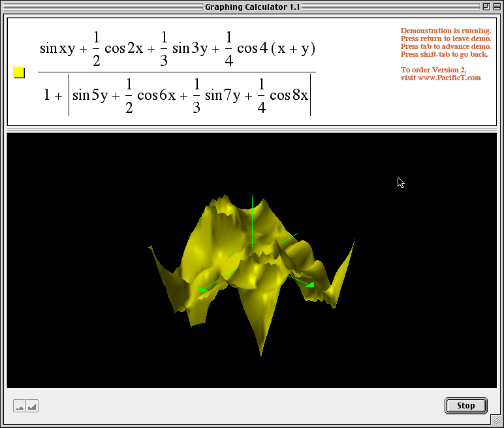Click 'Press shift-tab to go back.' text

[444, 54]
